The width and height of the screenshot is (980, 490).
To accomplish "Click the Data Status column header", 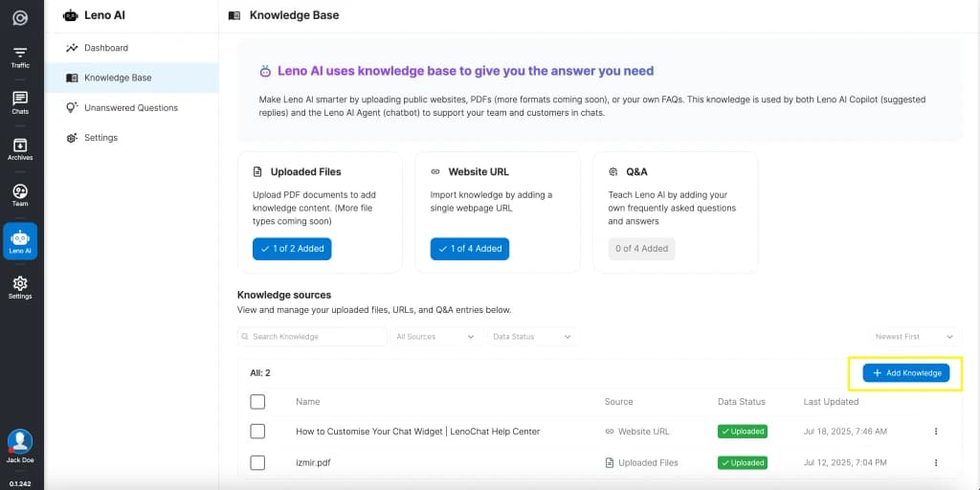I will point(742,402).
